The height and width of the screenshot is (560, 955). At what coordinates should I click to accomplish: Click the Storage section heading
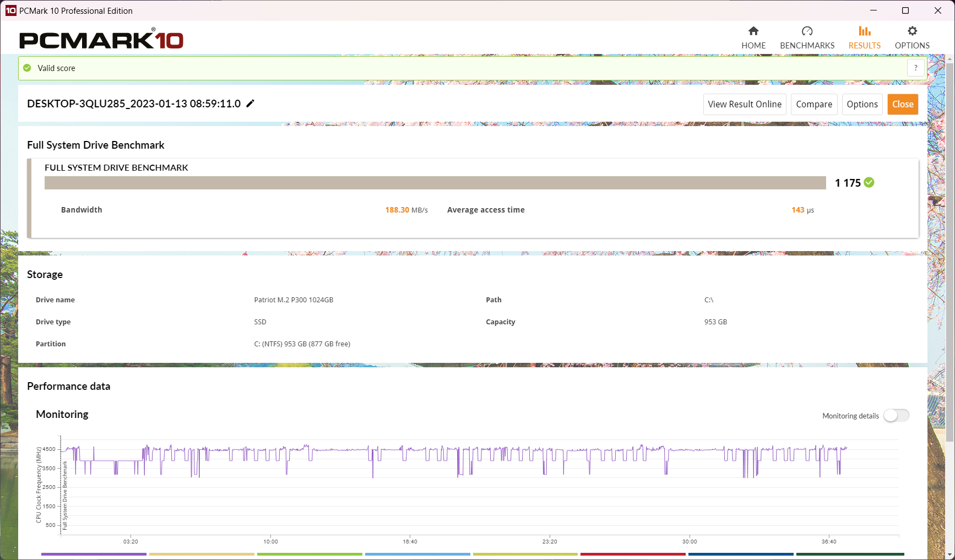[45, 274]
